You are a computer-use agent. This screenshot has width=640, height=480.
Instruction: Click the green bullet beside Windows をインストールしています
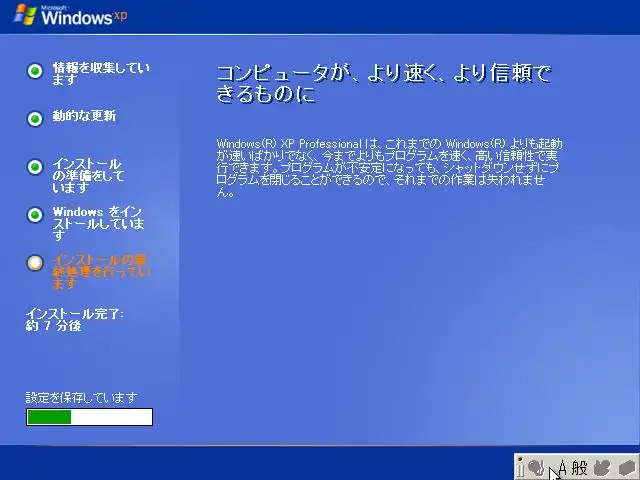pyautogui.click(x=35, y=215)
